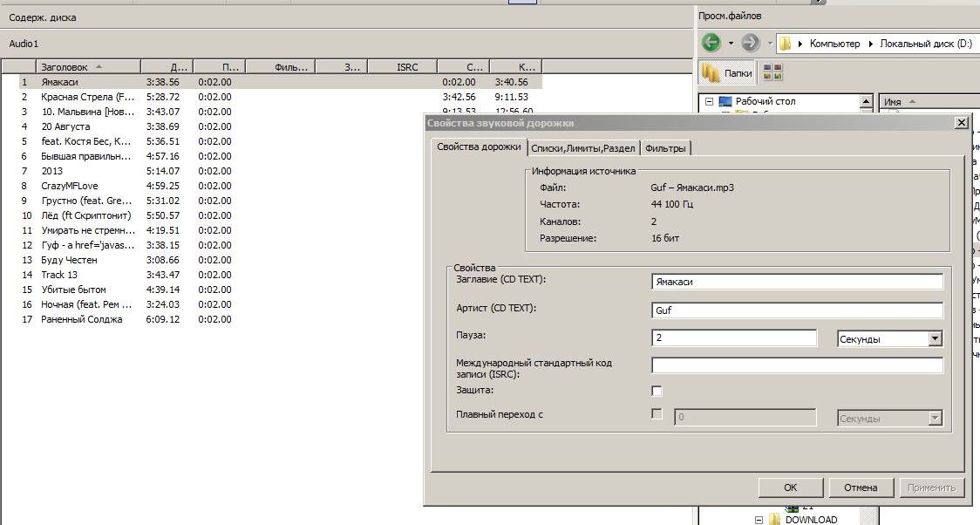Enable the Плавный переход с checkbox
This screenshot has height=525, width=980.
pos(657,413)
